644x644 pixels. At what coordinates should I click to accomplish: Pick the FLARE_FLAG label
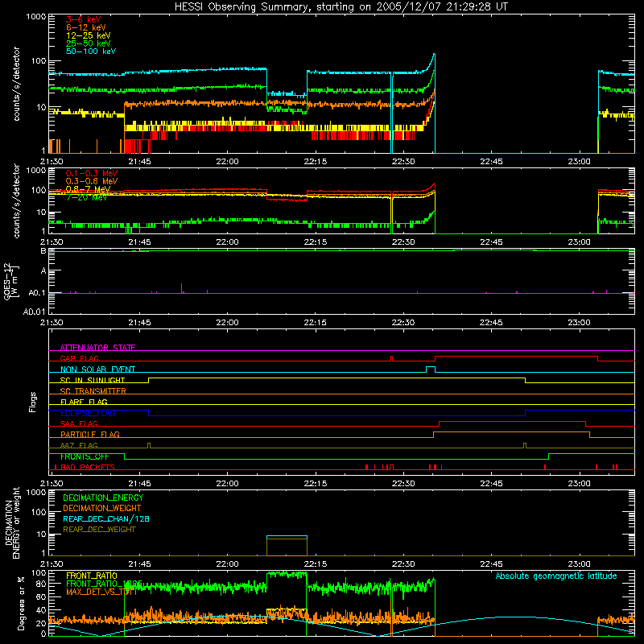(x=84, y=402)
